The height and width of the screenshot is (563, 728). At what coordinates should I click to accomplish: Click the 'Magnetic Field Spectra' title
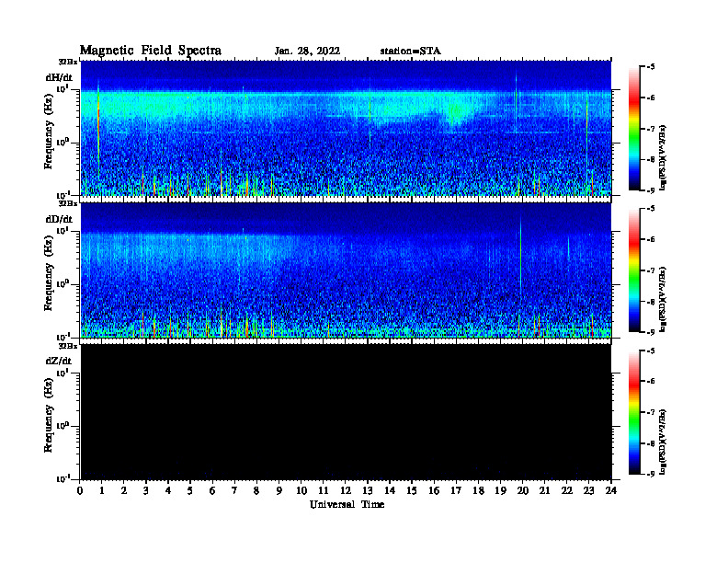point(151,51)
